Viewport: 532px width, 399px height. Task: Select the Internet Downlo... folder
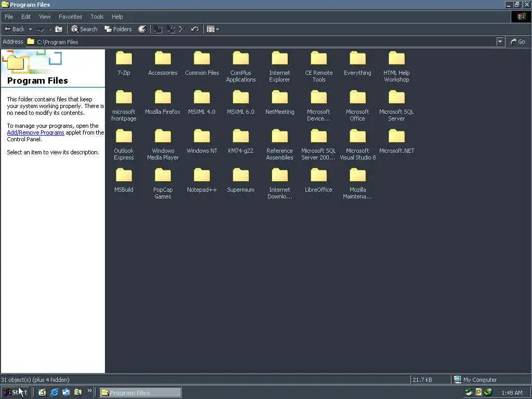tap(280, 183)
